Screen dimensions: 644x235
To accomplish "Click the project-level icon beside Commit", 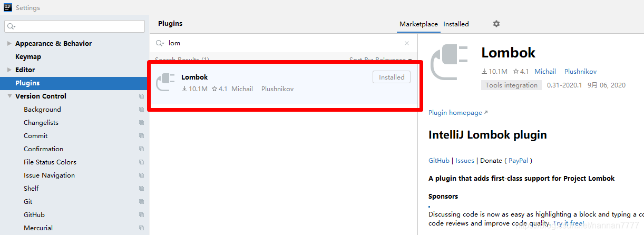I will click(141, 136).
